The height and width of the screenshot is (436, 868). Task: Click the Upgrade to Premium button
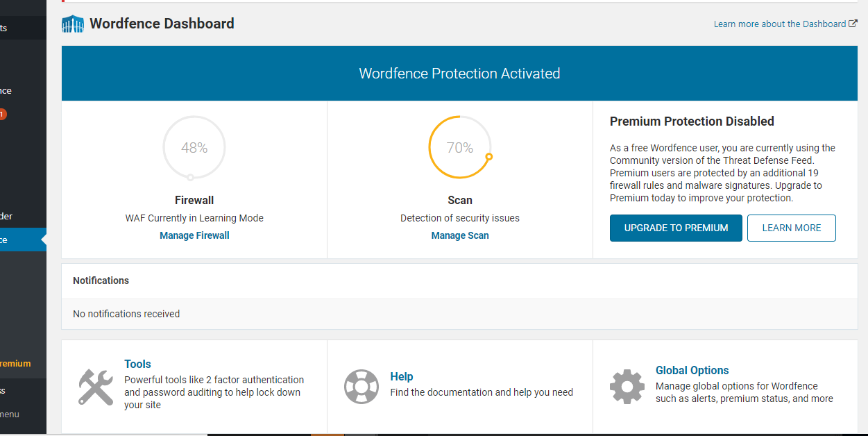676,228
